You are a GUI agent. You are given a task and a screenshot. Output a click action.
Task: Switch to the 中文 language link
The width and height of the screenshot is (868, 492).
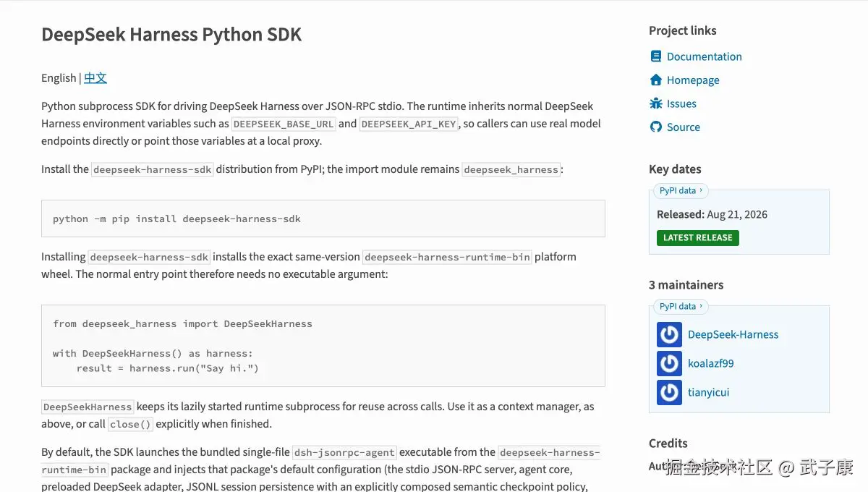95,78
